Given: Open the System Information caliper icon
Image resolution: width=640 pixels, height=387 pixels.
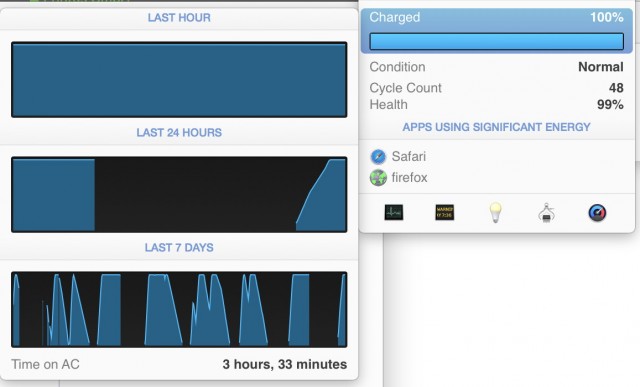Looking at the screenshot, I should click(x=546, y=212).
